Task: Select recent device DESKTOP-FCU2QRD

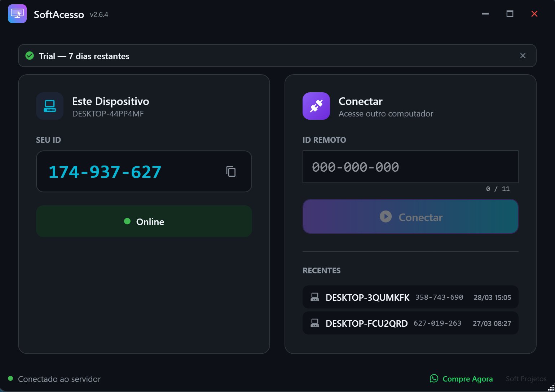Action: (x=366, y=323)
